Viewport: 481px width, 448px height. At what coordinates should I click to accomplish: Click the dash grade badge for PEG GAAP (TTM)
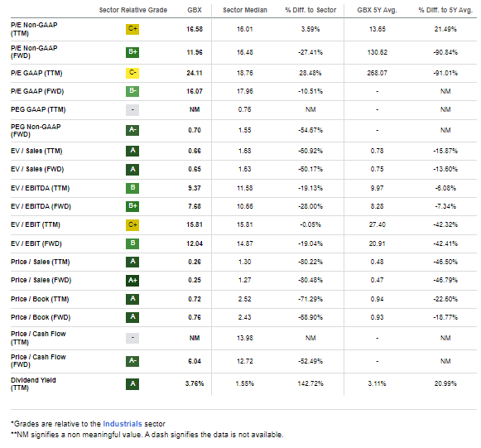tap(132, 110)
